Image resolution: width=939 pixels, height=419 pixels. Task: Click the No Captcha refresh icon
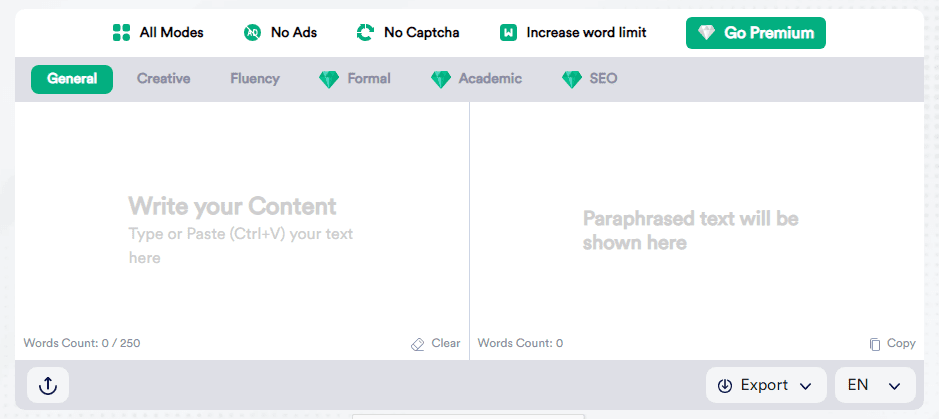pos(365,33)
